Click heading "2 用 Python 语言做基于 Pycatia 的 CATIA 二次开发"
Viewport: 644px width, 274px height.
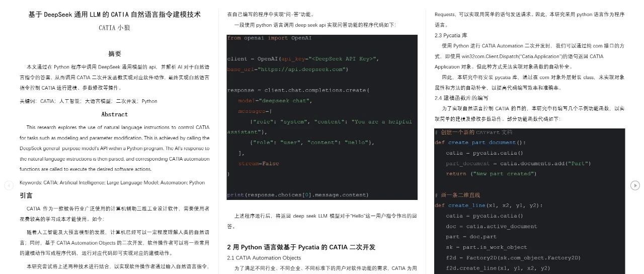(x=301, y=247)
